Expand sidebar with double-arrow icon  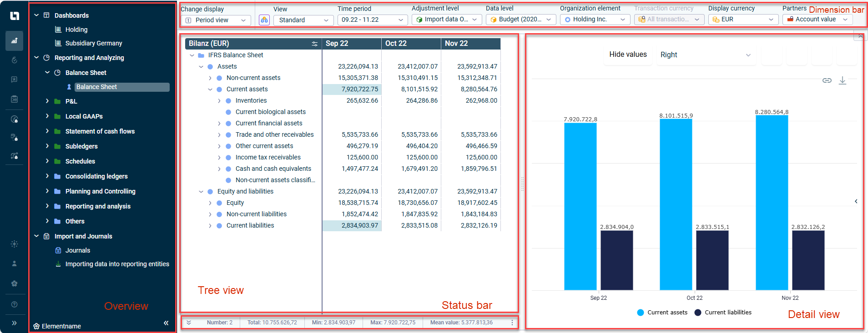[x=14, y=323]
